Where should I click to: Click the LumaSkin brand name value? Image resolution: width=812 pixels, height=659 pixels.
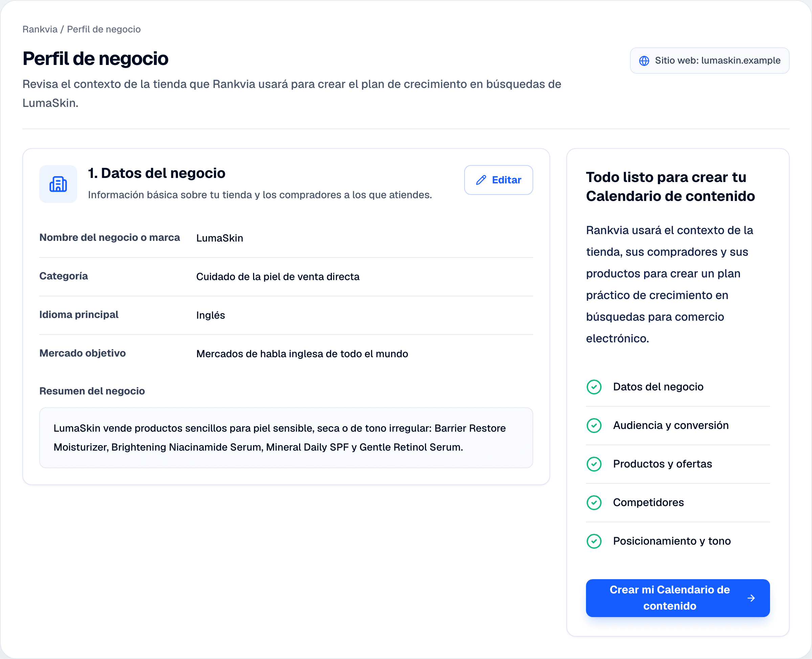(220, 238)
